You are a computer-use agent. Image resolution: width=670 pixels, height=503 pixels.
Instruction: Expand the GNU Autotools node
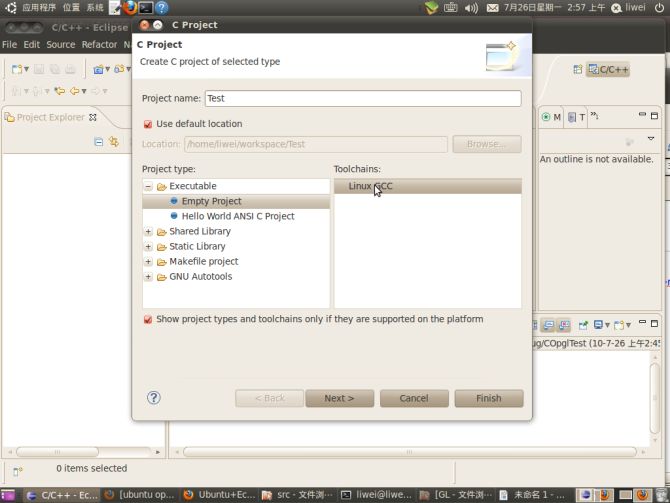[x=148, y=277]
